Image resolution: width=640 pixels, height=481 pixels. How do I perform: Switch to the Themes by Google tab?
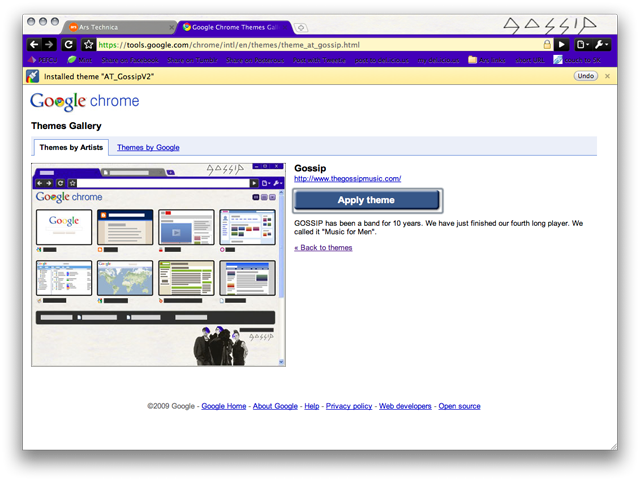pyautogui.click(x=148, y=147)
